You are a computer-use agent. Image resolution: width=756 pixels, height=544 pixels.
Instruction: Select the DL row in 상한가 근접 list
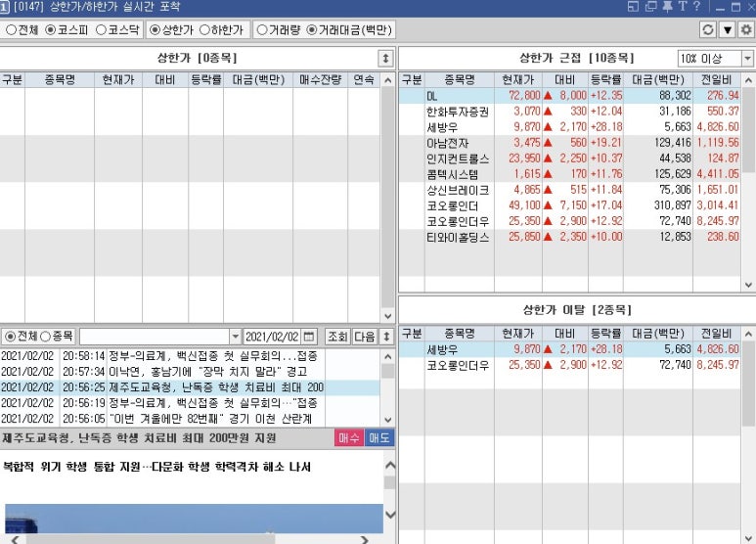point(570,96)
